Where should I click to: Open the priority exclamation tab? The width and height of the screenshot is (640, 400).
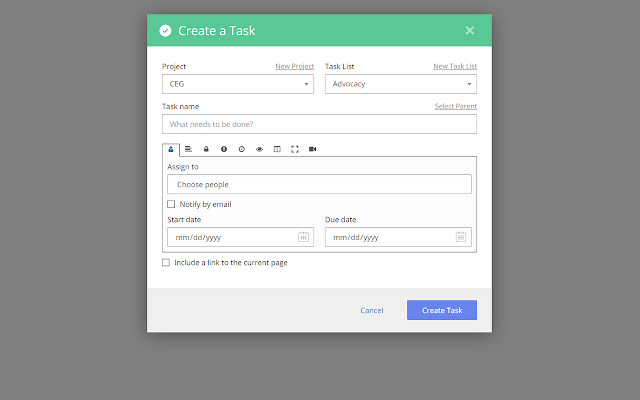[224, 149]
